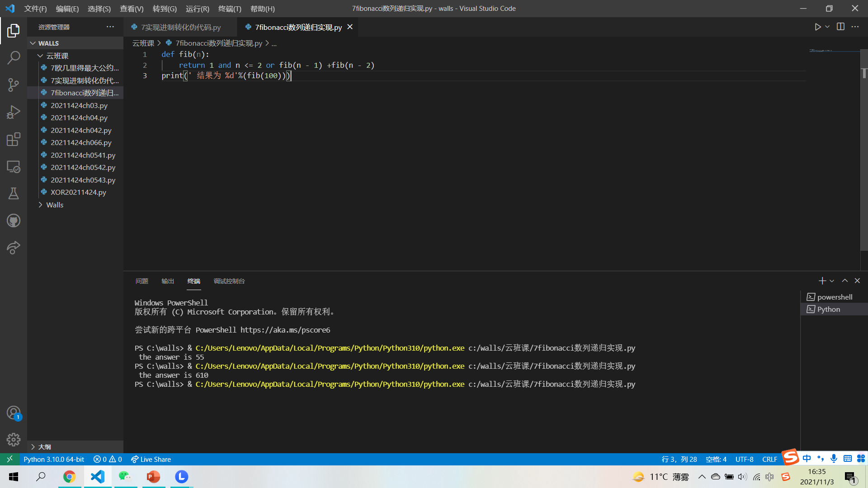Click the Split Editor icon

pyautogui.click(x=840, y=27)
